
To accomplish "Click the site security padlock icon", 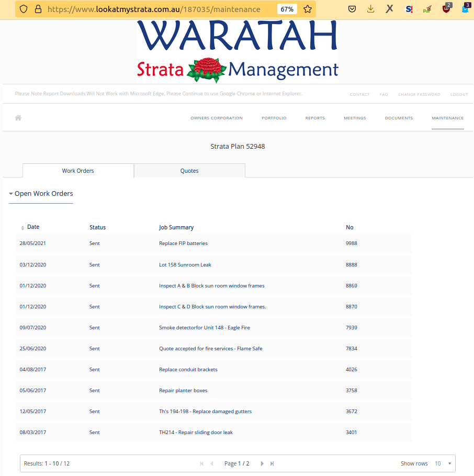I will [x=37, y=9].
